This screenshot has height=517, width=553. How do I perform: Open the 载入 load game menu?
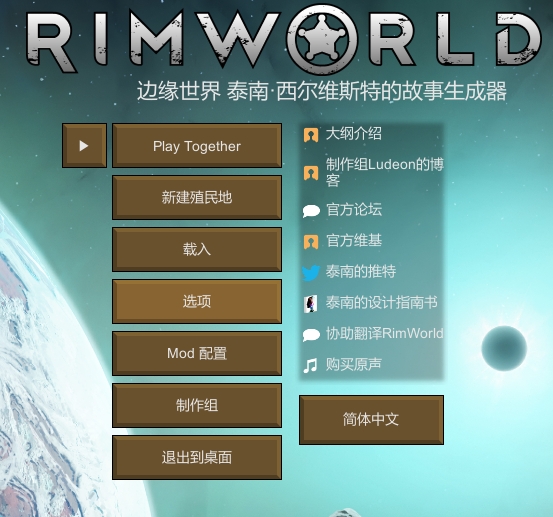(x=197, y=249)
